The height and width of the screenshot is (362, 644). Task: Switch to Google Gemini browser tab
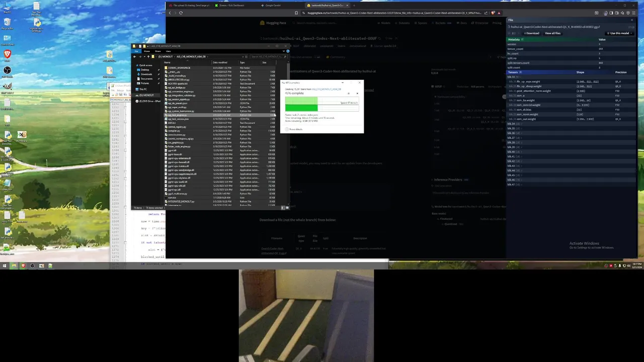tap(282, 5)
